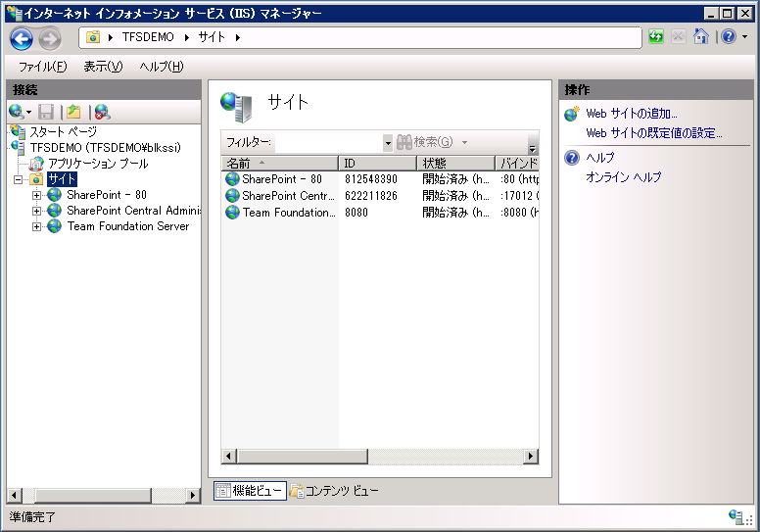
Task: Select the SharePoint Centr... site row
Action: pos(380,195)
